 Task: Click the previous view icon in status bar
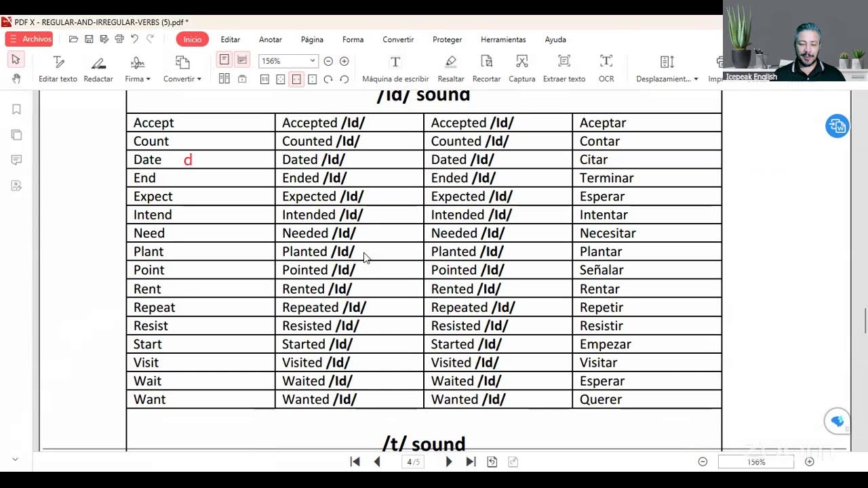(492, 462)
